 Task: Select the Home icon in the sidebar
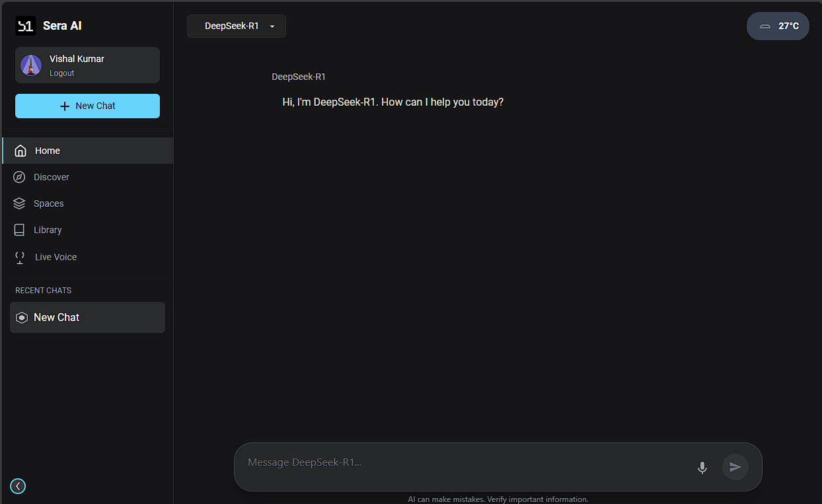click(19, 150)
